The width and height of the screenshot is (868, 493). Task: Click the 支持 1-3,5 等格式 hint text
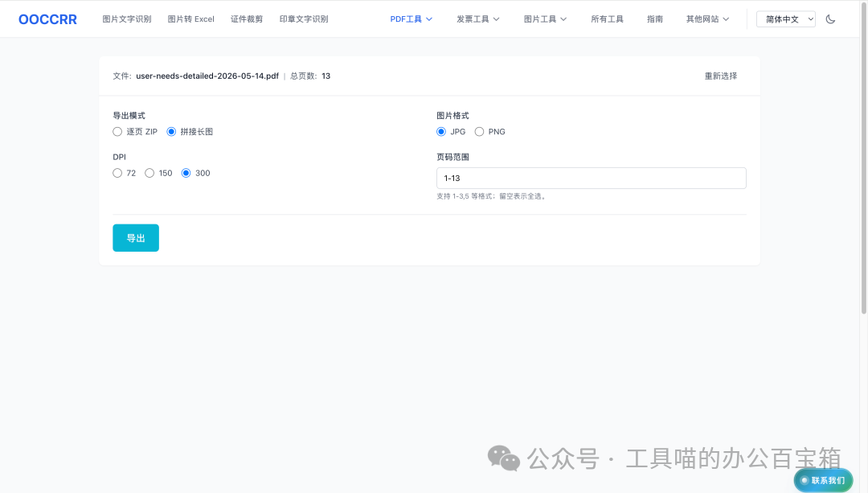(x=492, y=196)
